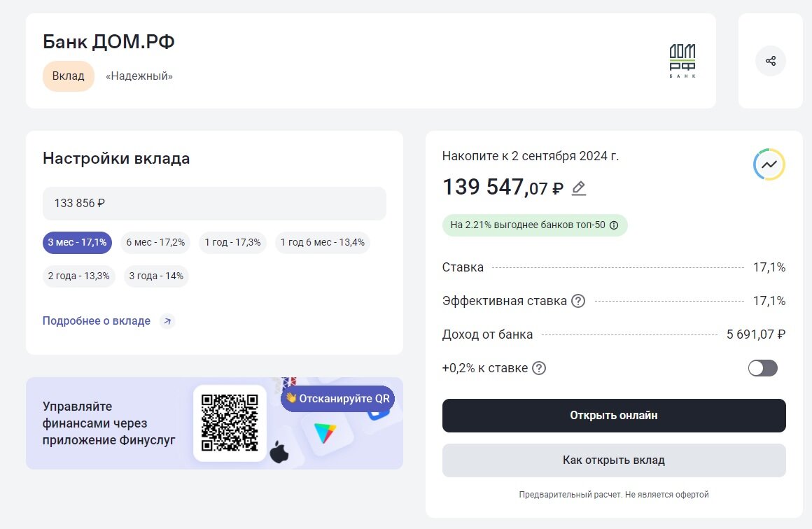The width and height of the screenshot is (812, 529).
Task: Click the pencil edit icon next to amount
Action: [578, 188]
